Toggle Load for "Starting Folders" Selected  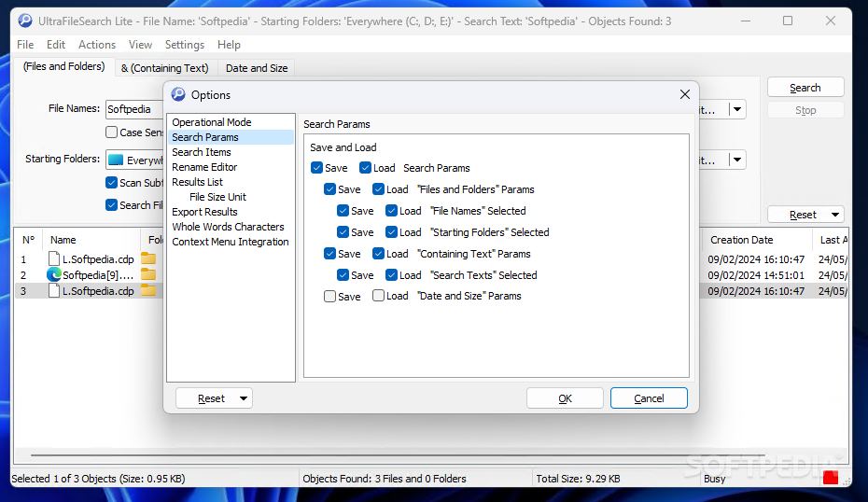[x=391, y=232]
